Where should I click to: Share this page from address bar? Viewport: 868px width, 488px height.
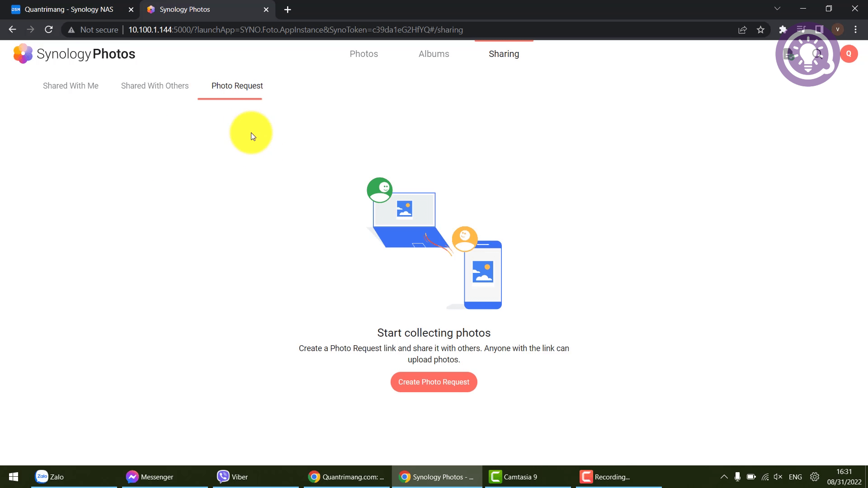coord(742,30)
